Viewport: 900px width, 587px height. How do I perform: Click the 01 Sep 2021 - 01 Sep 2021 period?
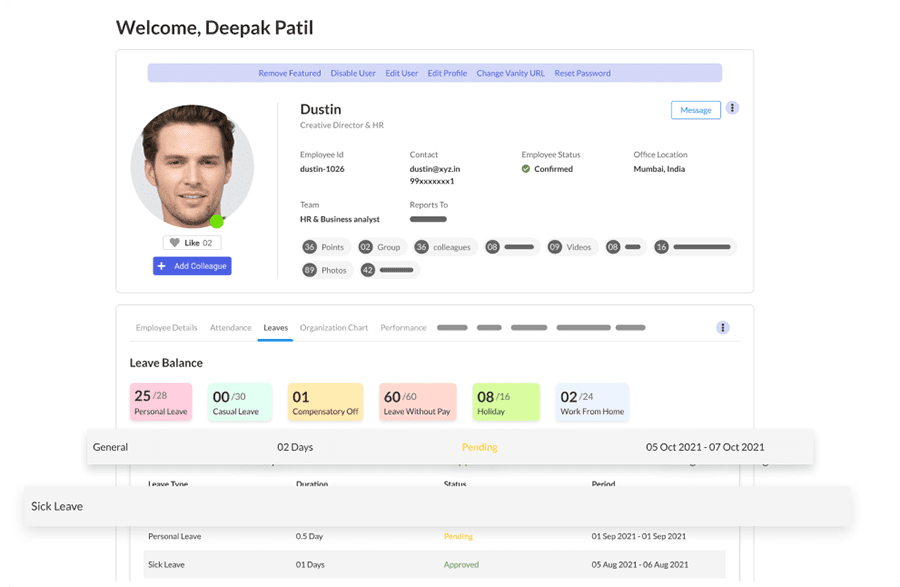(639, 537)
